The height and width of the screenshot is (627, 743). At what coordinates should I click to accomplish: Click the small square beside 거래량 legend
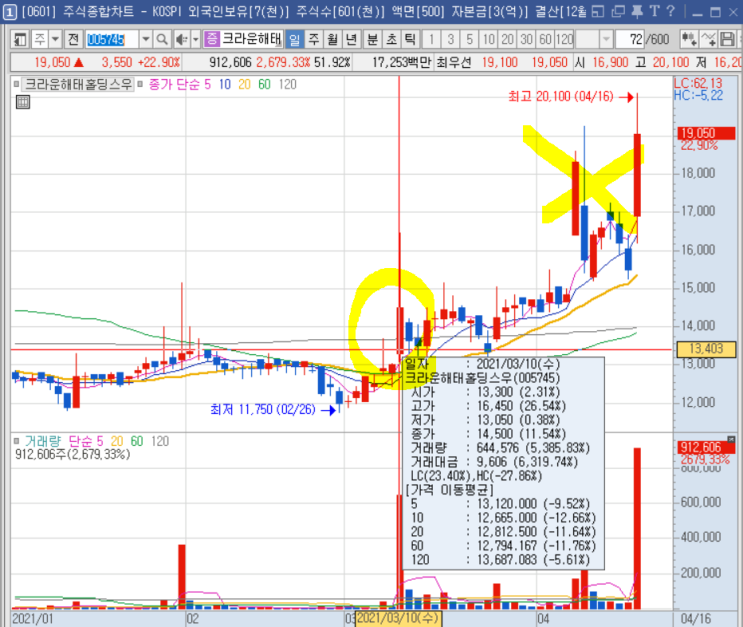click(17, 441)
